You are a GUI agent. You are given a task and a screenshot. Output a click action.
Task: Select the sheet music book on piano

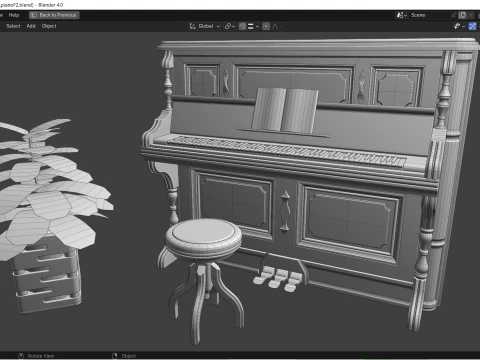click(285, 111)
